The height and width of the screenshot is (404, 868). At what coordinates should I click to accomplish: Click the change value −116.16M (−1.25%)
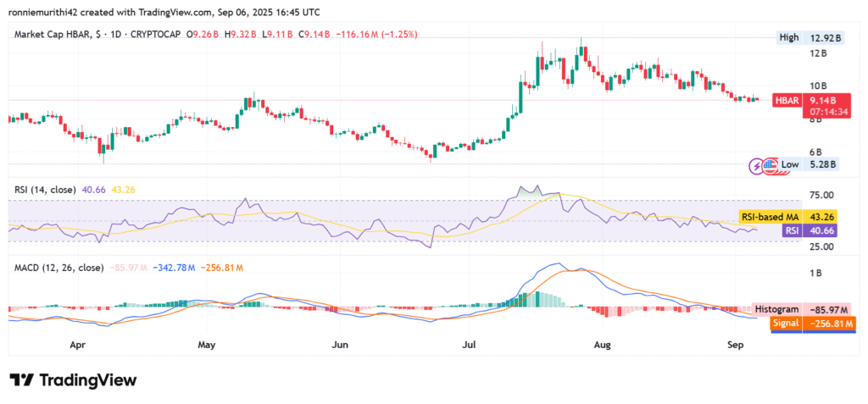click(x=376, y=35)
